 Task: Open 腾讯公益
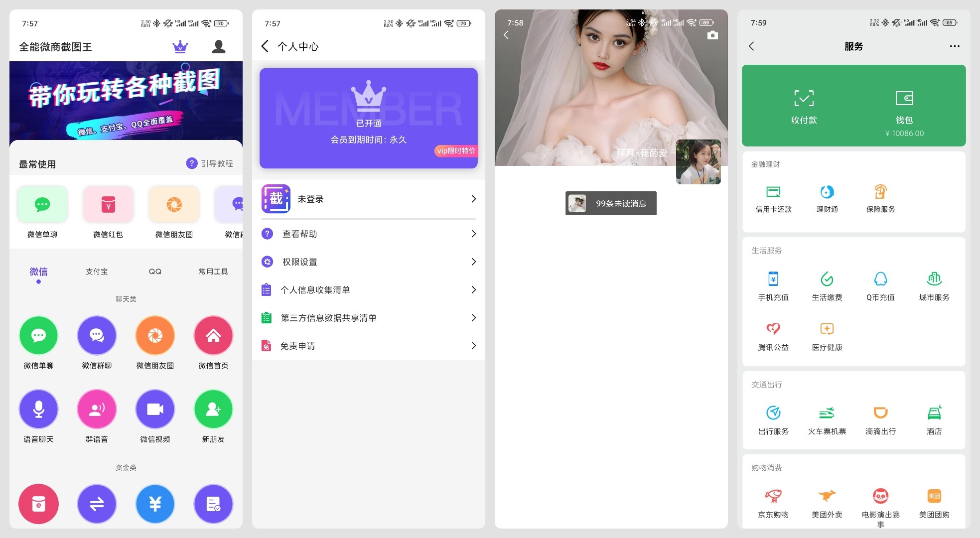[x=773, y=336]
